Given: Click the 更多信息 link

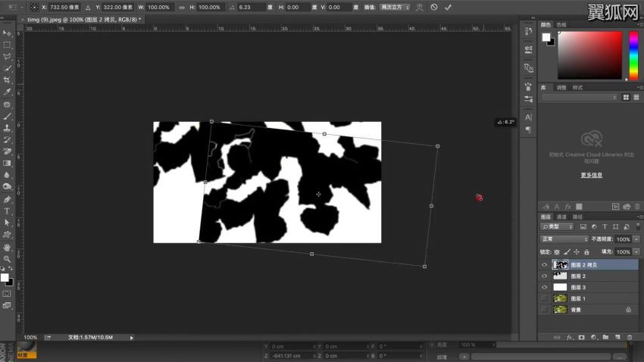Looking at the screenshot, I should 591,175.
